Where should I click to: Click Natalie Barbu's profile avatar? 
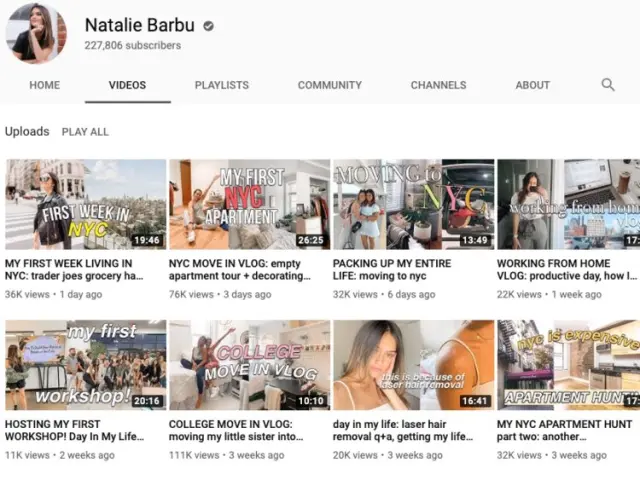[36, 33]
